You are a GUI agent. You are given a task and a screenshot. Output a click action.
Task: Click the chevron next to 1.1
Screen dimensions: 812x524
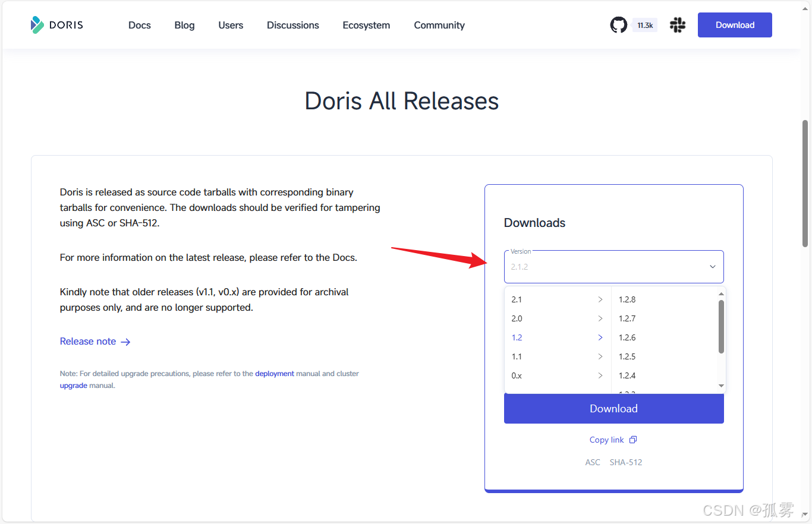600,356
